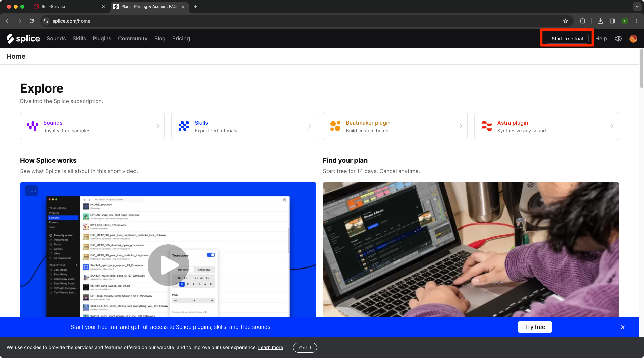
Task: Click the red Astra plugin icon
Action: pyautogui.click(x=486, y=126)
